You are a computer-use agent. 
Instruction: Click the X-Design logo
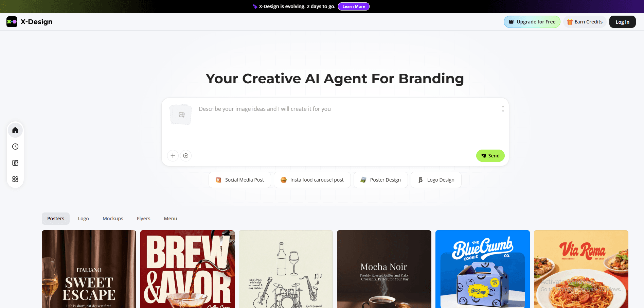point(30,22)
